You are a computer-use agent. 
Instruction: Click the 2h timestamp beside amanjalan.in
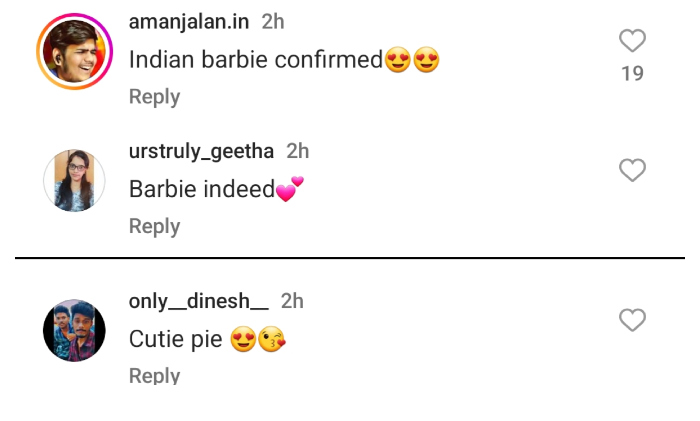(273, 21)
